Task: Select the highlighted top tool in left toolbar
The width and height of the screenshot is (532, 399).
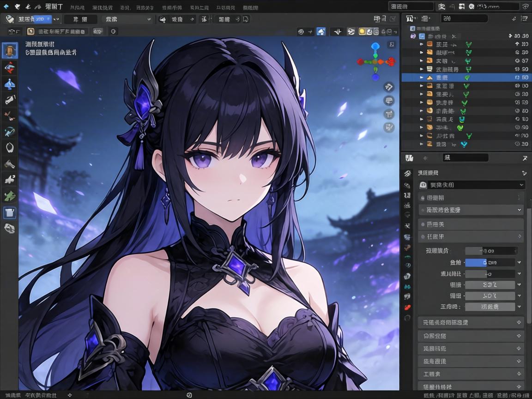Action: [10, 51]
